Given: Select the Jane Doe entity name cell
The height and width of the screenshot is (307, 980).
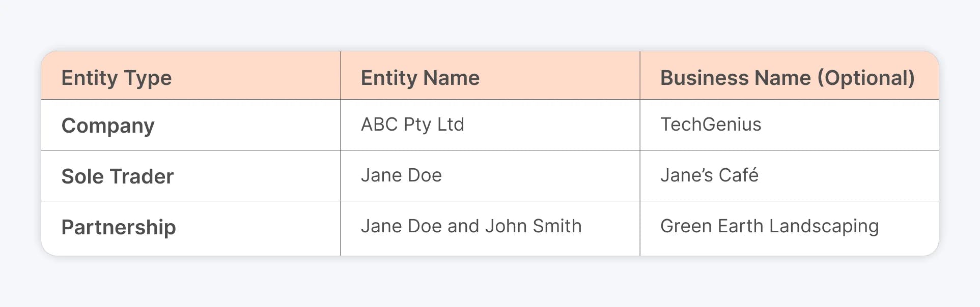Looking at the screenshot, I should pyautogui.click(x=401, y=175).
